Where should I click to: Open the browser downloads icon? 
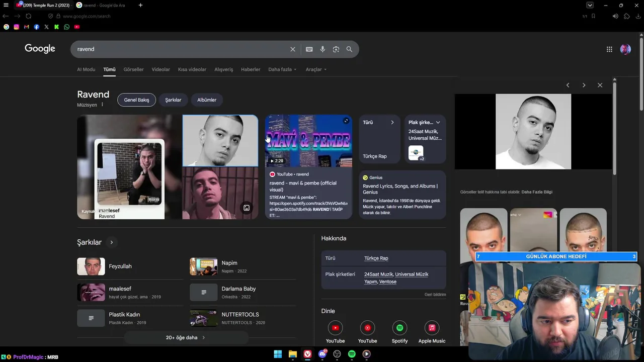coord(638,16)
